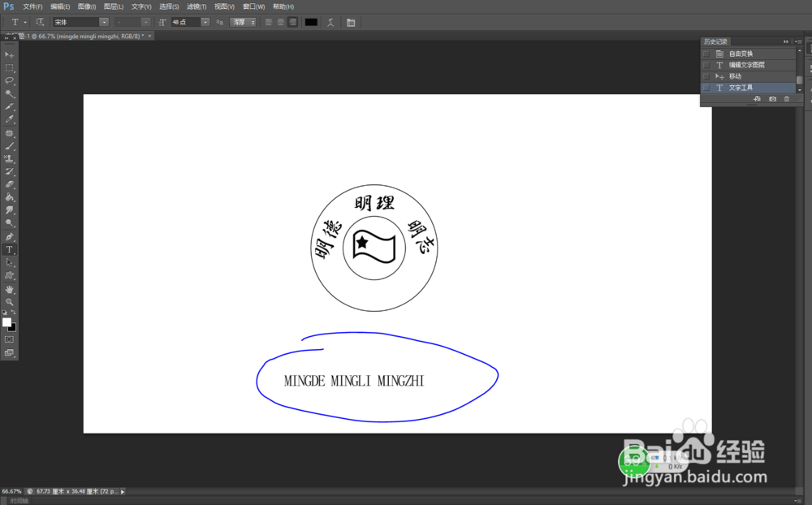Select the Custom Shape tool
This screenshot has width=812, height=505.
tap(9, 275)
